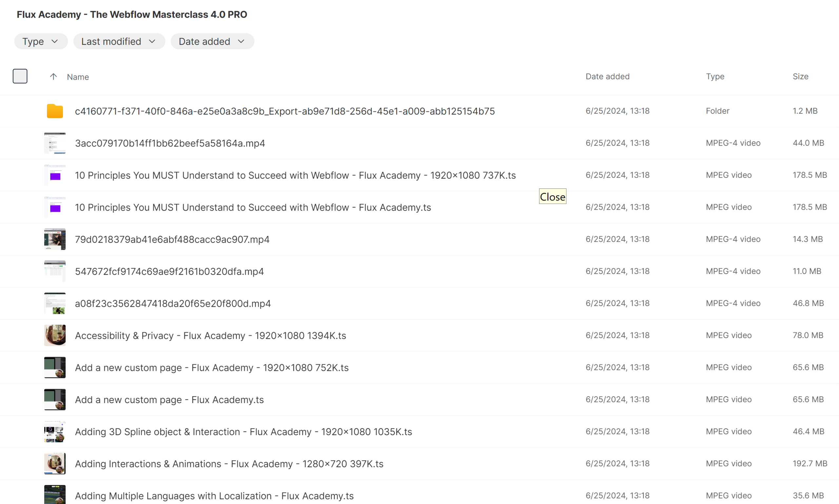The height and width of the screenshot is (504, 839).
Task: Sort by the Size column header
Action: [x=800, y=77]
